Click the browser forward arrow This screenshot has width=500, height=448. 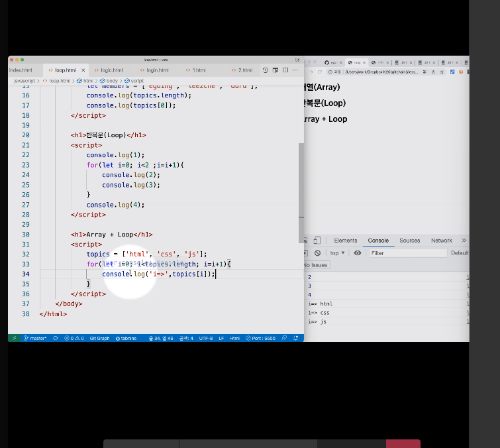pos(311,72)
